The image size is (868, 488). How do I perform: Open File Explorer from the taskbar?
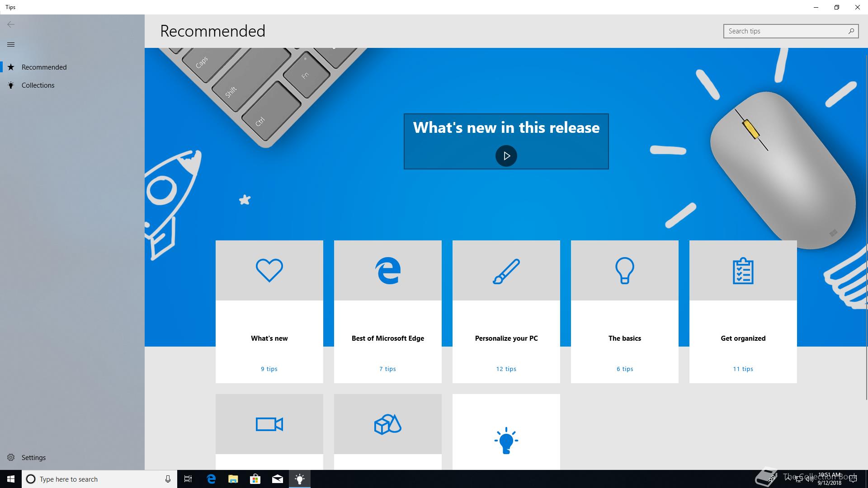coord(233,479)
